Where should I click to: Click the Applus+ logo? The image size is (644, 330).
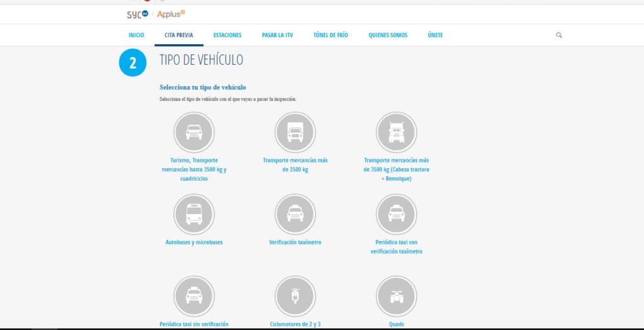coord(171,14)
